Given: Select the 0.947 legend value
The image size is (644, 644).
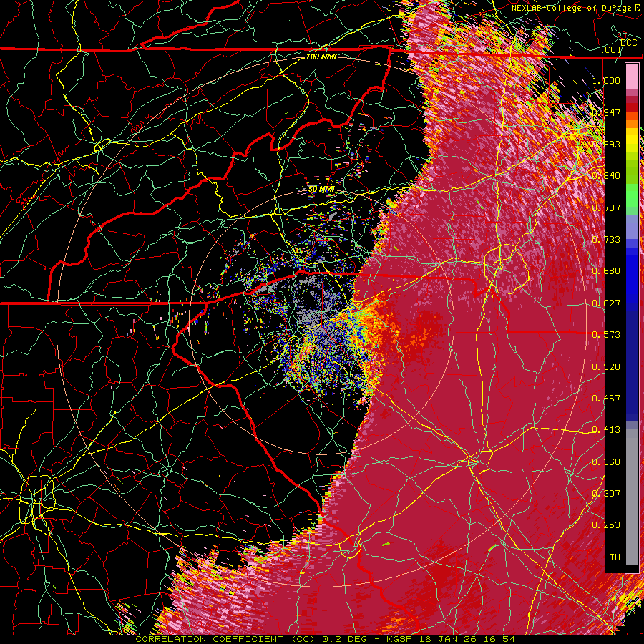Looking at the screenshot, I should point(606,112).
